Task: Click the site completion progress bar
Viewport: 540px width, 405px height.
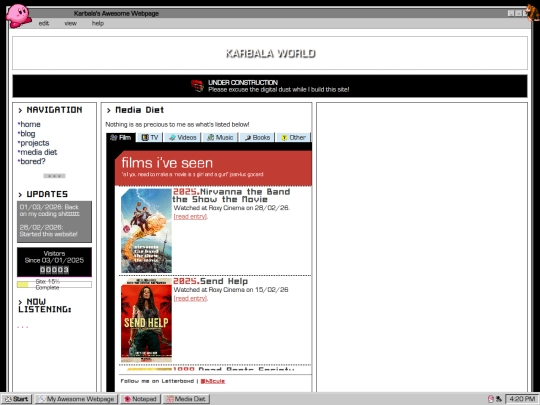Action: click(x=54, y=284)
